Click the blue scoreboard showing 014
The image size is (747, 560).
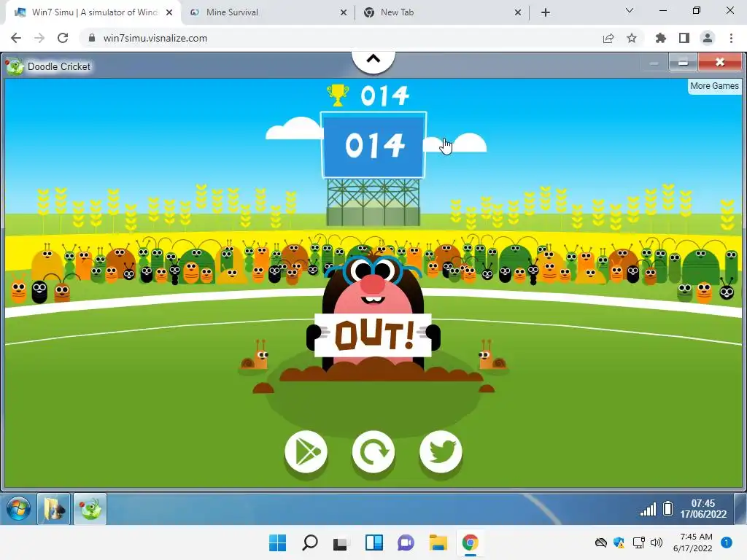point(373,145)
